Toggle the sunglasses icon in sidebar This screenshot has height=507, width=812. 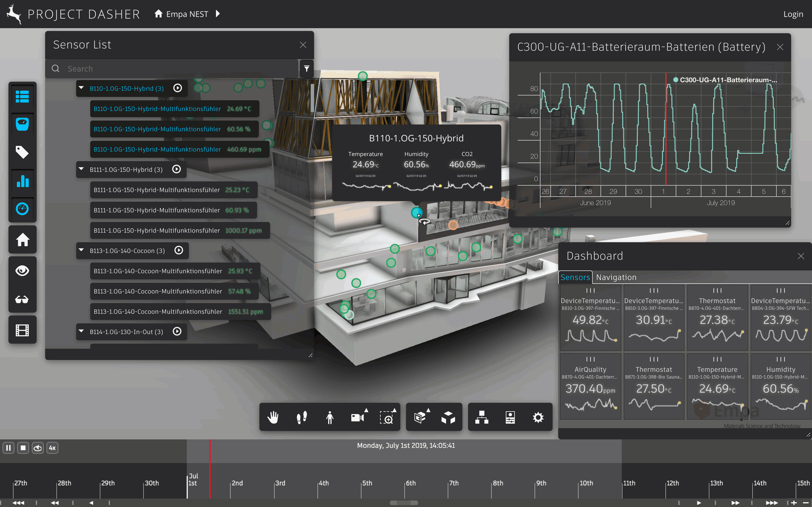coord(22,299)
